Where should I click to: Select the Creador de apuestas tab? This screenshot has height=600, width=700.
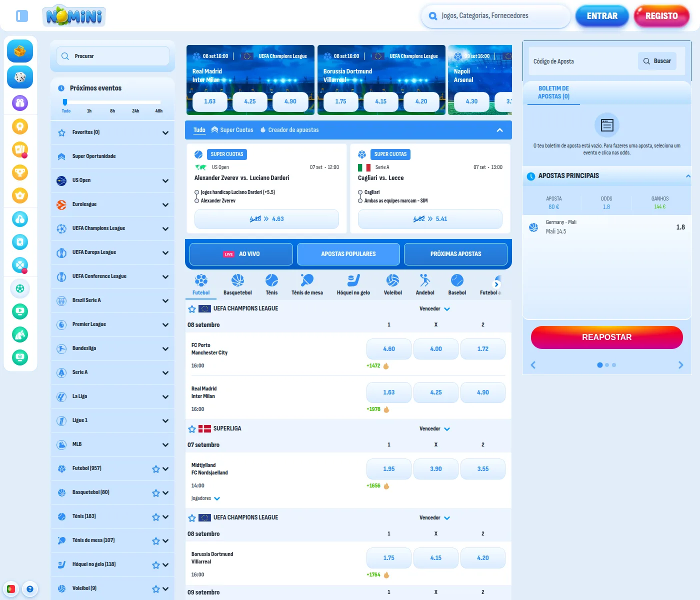[289, 130]
